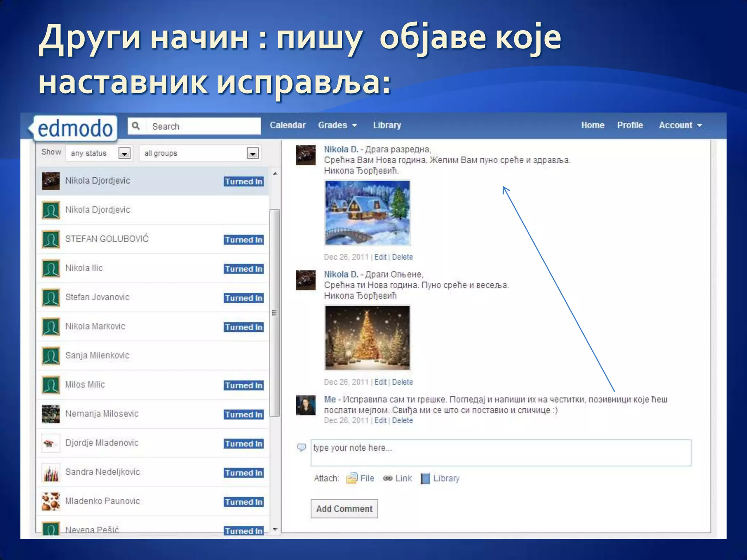The image size is (747, 560).
Task: Click Edit under the teacher's comment
Action: (380, 420)
